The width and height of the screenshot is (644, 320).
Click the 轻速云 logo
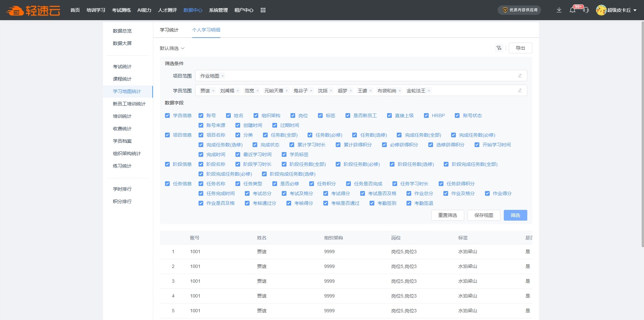tap(34, 10)
